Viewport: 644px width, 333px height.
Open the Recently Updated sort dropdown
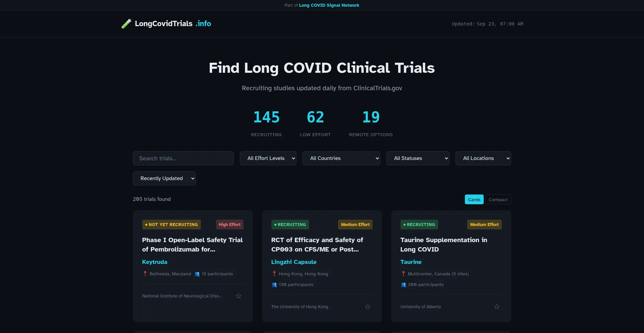click(x=164, y=178)
